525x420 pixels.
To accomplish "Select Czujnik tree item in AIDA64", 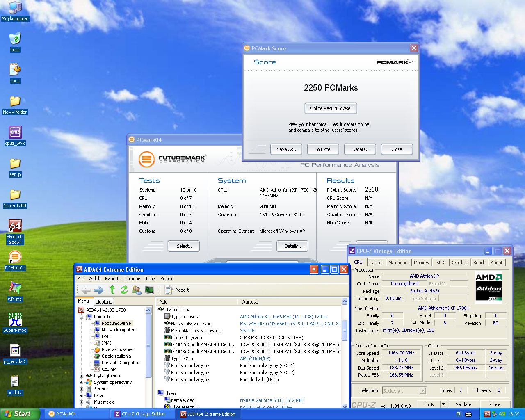I will coord(109,369).
